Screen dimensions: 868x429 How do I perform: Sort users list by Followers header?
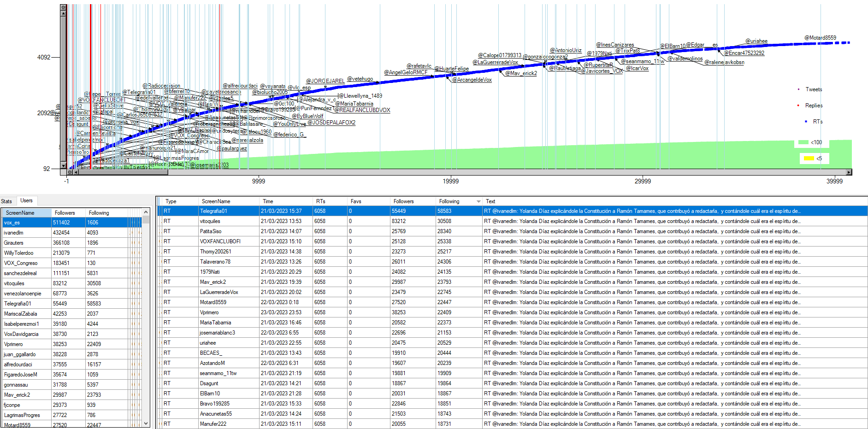click(x=68, y=213)
